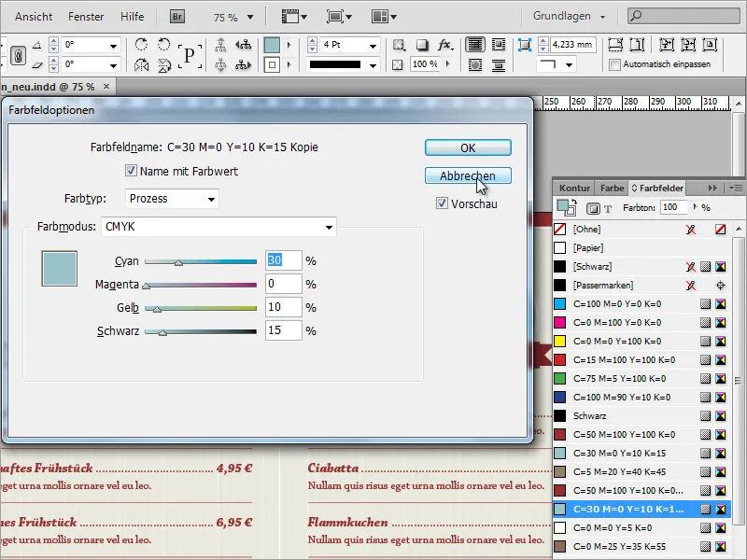Switch to the Farbe tab
This screenshot has width=747, height=560.
tap(612, 189)
